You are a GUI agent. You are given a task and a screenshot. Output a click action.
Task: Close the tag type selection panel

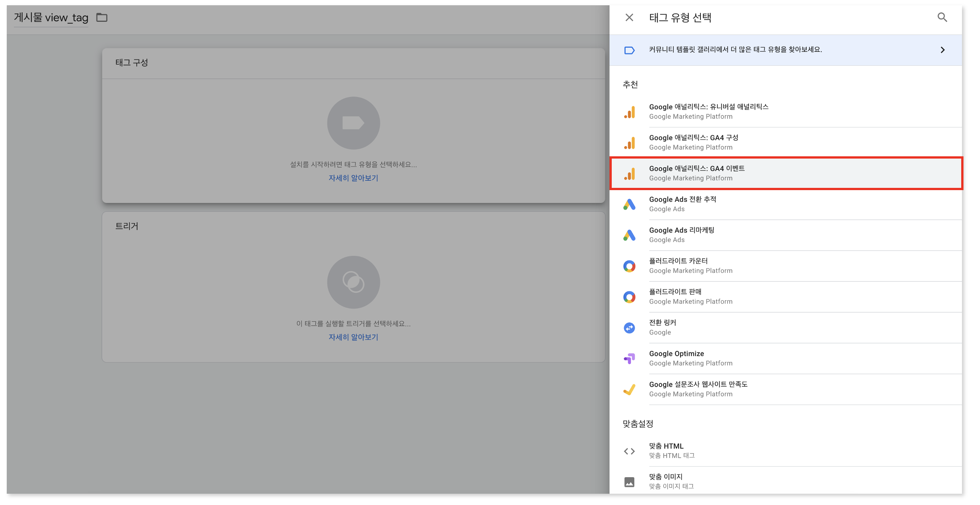coord(629,18)
